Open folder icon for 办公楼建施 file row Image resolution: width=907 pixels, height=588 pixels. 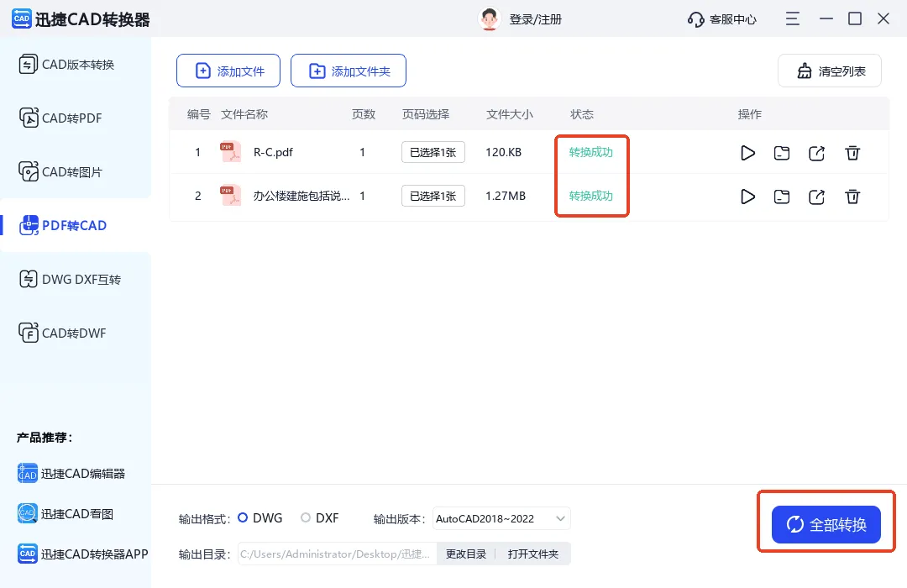point(782,197)
